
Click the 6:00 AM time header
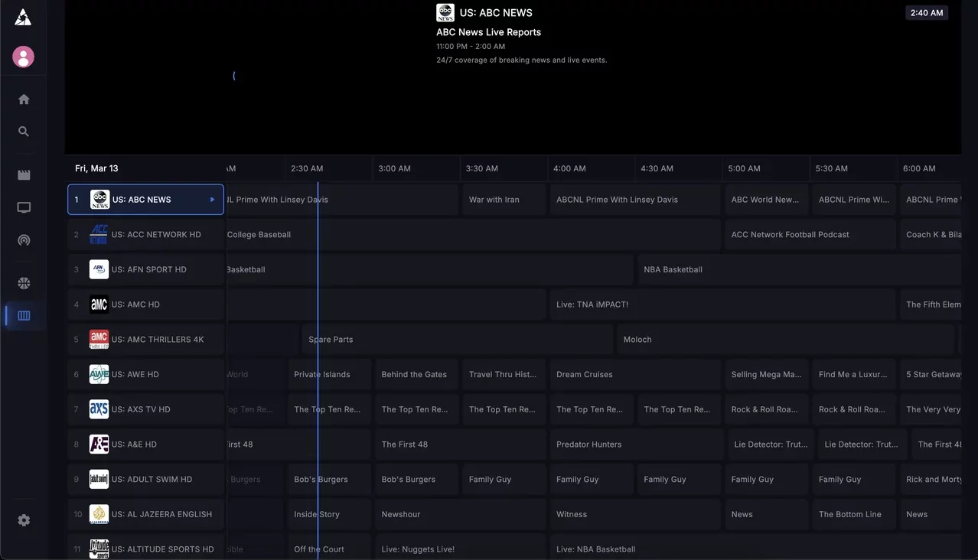[x=919, y=168]
